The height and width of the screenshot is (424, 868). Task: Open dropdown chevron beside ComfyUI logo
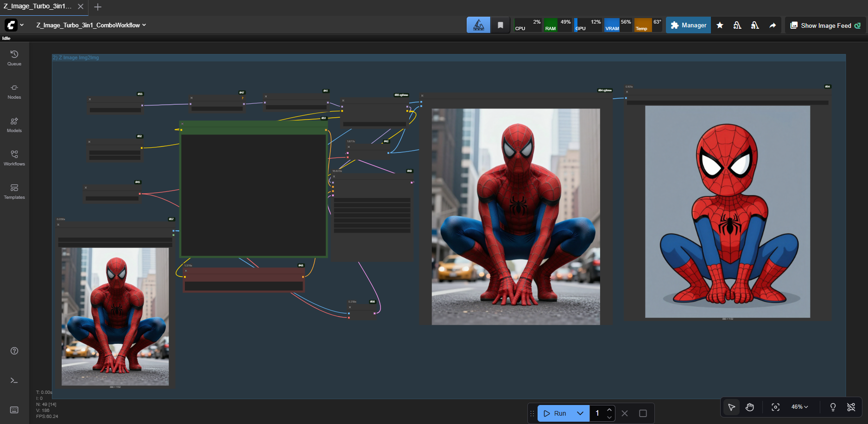(x=22, y=25)
